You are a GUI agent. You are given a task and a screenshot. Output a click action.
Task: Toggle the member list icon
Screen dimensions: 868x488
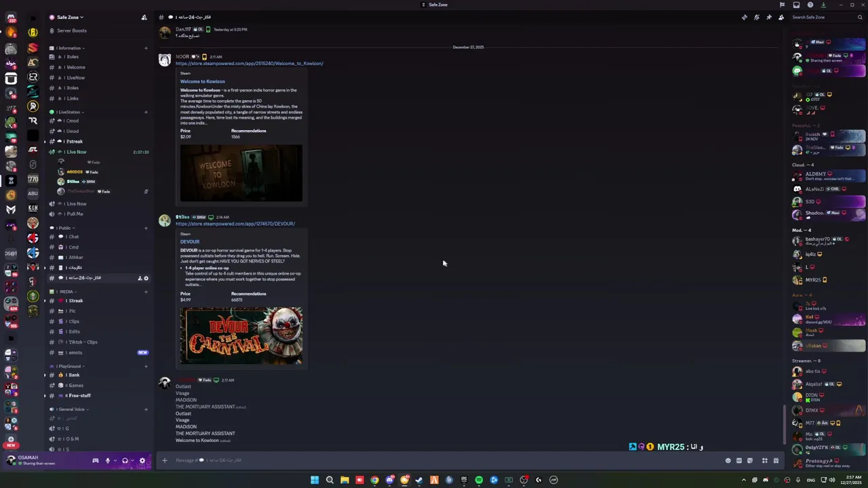[781, 17]
